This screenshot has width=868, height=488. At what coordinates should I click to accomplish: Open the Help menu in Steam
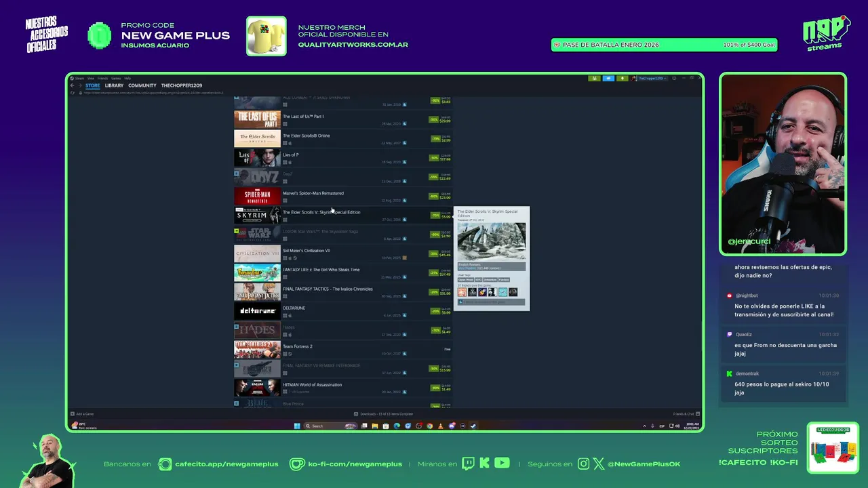tap(127, 78)
